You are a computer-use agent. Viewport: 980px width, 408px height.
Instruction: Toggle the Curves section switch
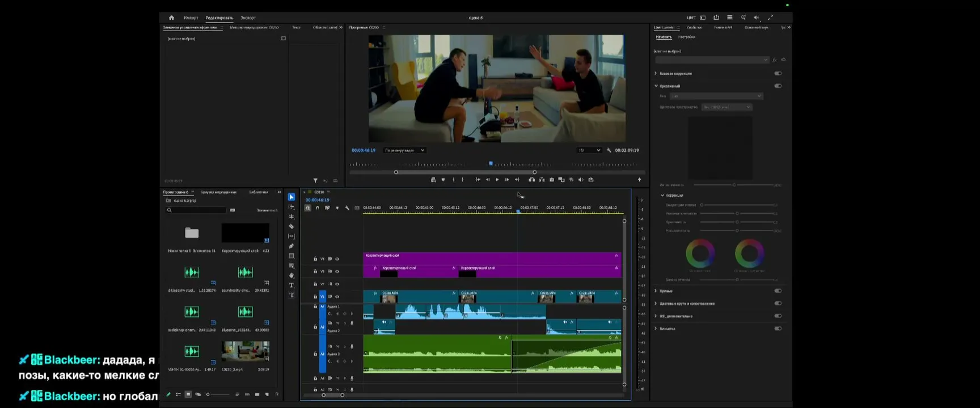point(778,291)
